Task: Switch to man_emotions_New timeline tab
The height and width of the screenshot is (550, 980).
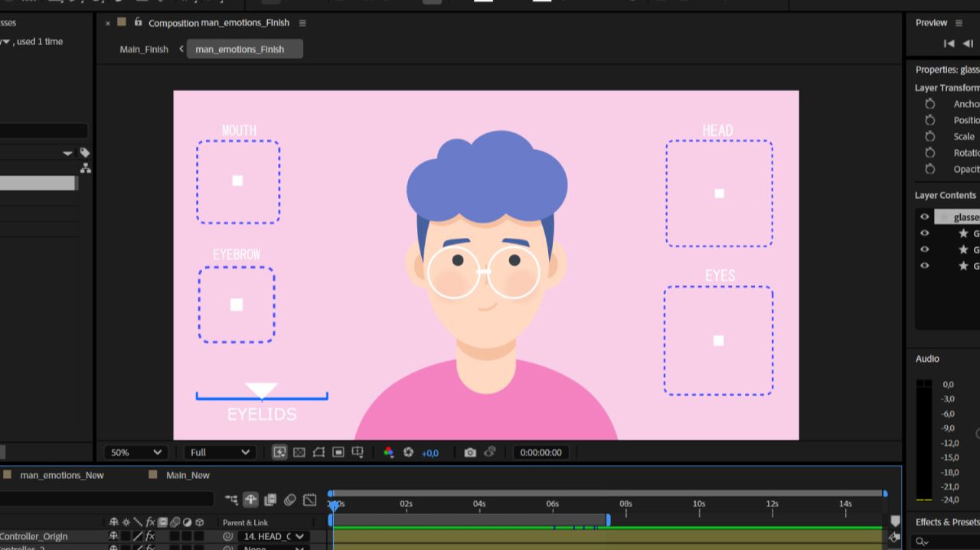Action: 62,475
